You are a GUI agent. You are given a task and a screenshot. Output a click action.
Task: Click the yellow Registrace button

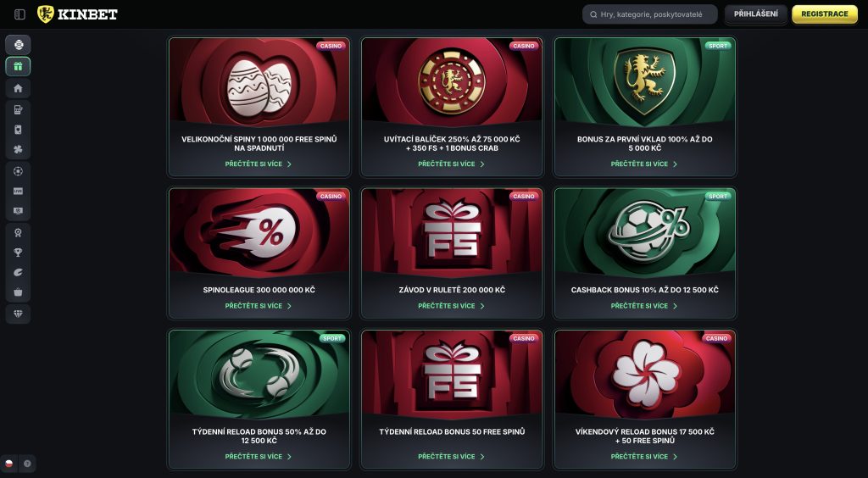tap(824, 14)
